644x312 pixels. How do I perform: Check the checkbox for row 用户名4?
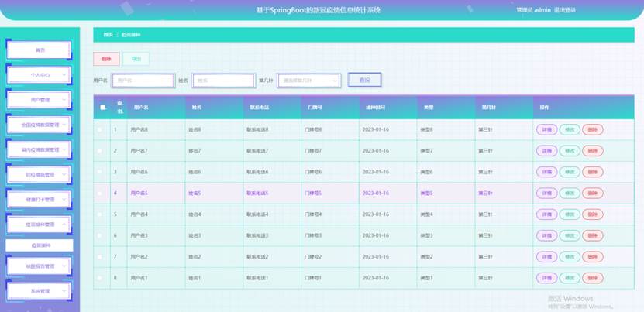99,214
